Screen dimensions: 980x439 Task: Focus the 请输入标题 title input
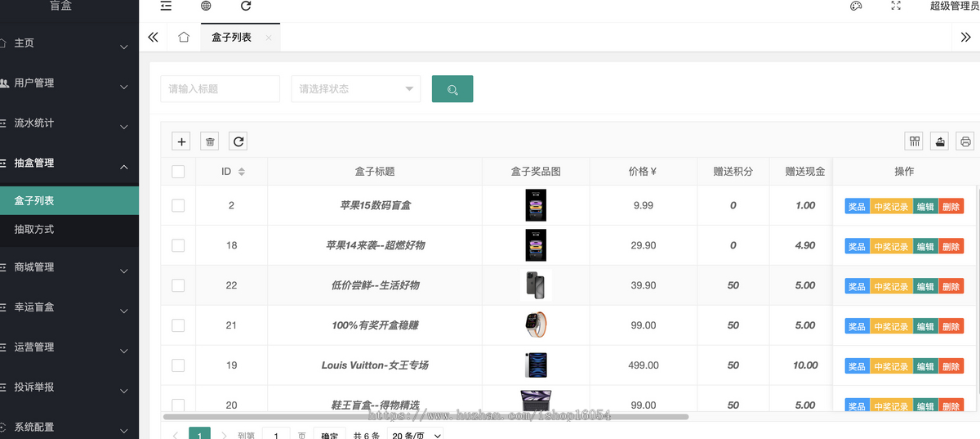coord(220,89)
